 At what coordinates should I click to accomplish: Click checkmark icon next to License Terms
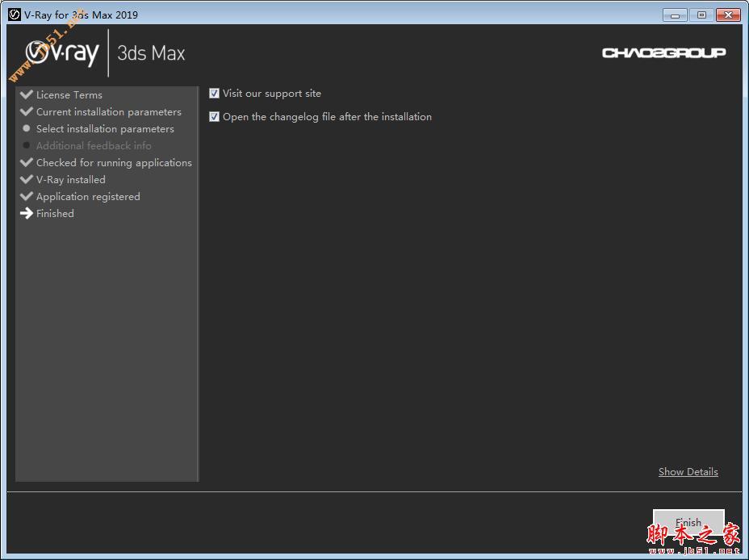pyautogui.click(x=27, y=94)
